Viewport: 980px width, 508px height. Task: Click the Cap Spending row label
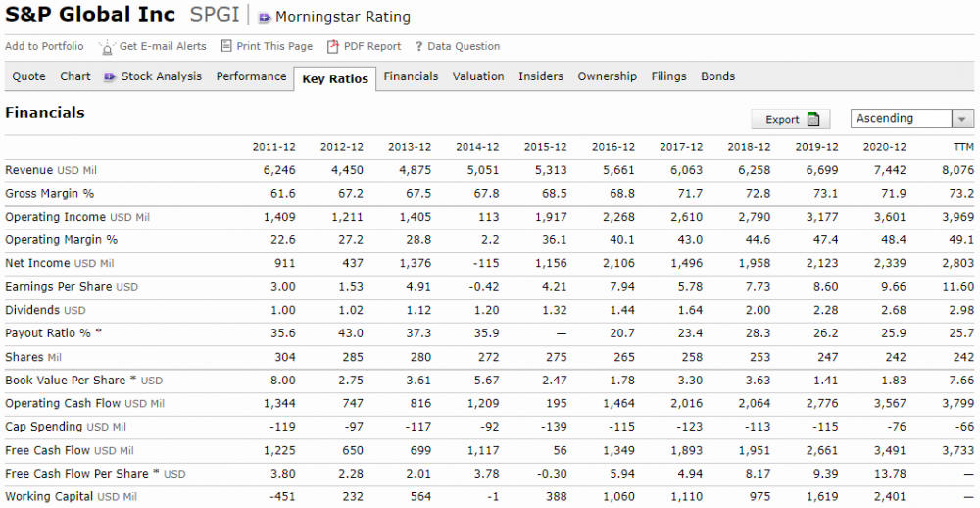(x=66, y=427)
